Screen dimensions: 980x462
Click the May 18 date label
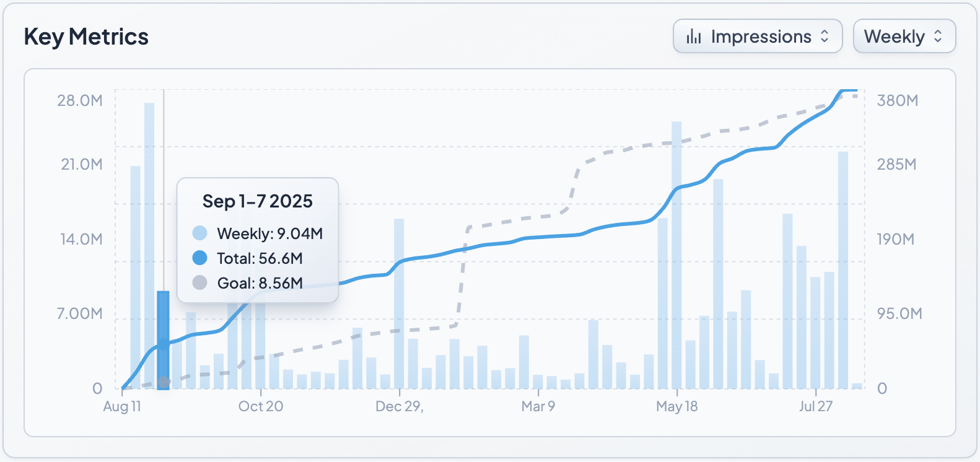[677, 406]
